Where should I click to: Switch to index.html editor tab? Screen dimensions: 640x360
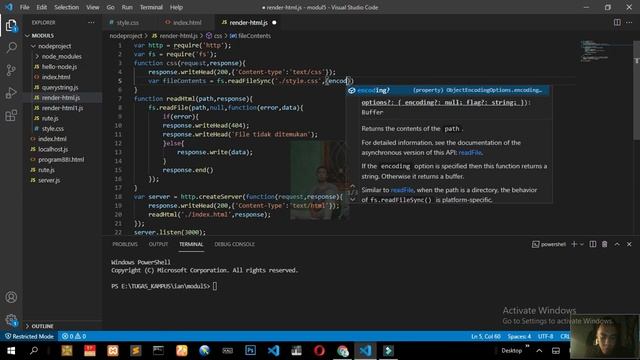click(x=187, y=22)
